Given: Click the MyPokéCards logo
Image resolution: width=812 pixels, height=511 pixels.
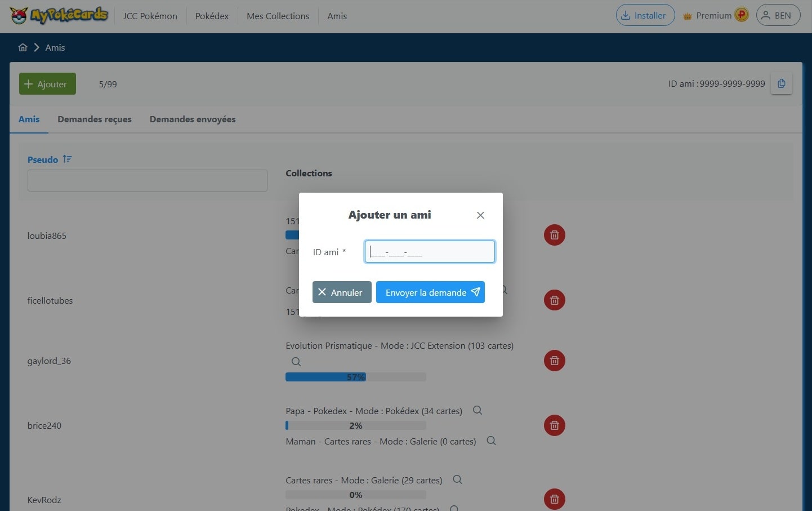Looking at the screenshot, I should (59, 16).
